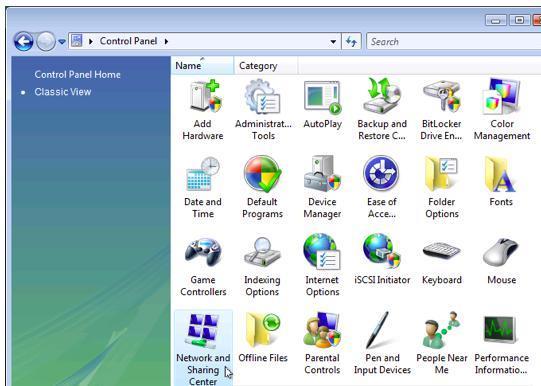This screenshot has height=386, width=541.
Task: Go back with the Back arrow button
Action: pos(23,41)
